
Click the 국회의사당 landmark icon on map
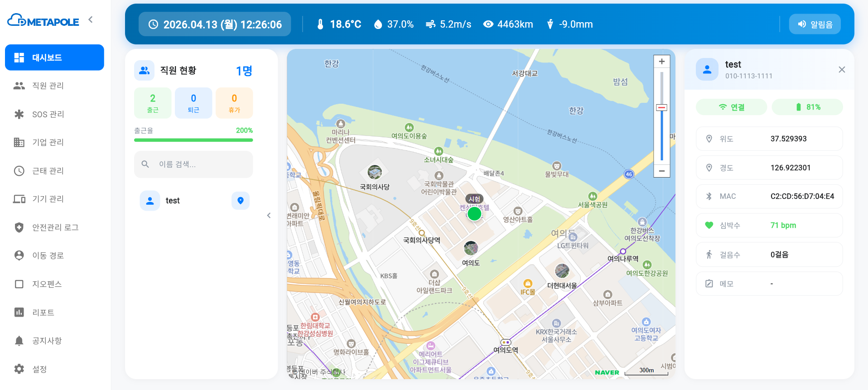[x=375, y=172]
